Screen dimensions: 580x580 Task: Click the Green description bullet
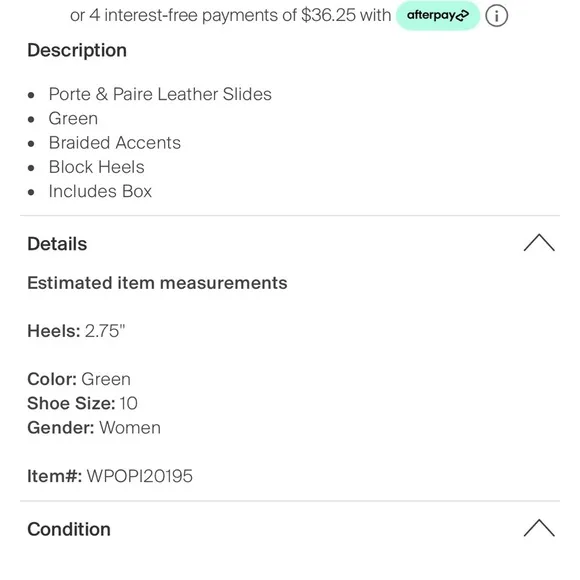73,118
